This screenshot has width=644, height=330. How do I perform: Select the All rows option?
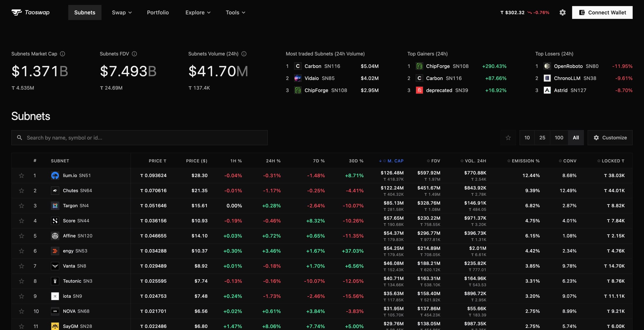click(576, 138)
